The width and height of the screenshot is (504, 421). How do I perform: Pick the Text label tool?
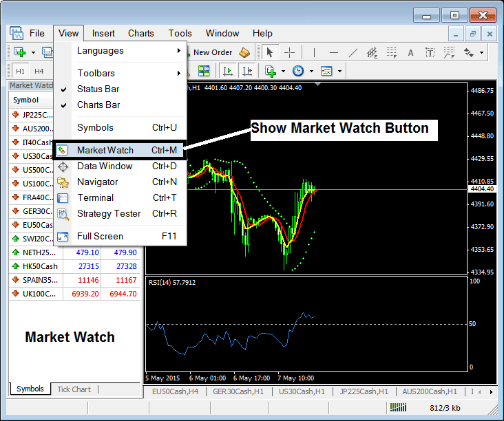[x=411, y=52]
